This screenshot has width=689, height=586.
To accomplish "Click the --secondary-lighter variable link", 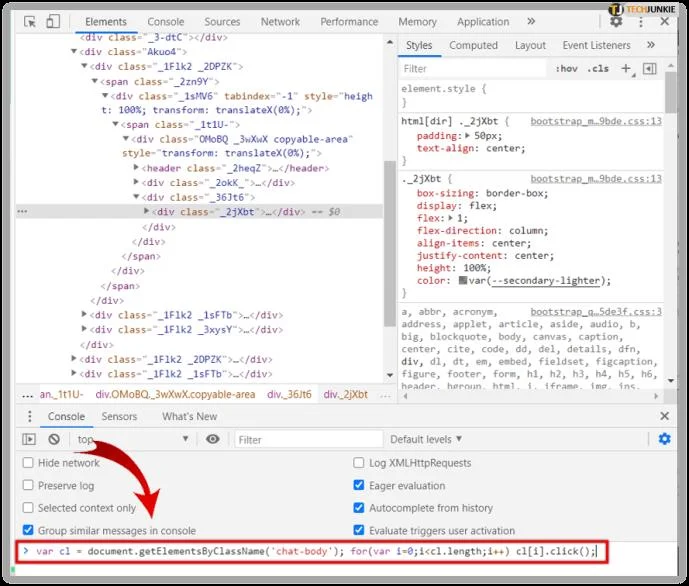I will (x=546, y=281).
